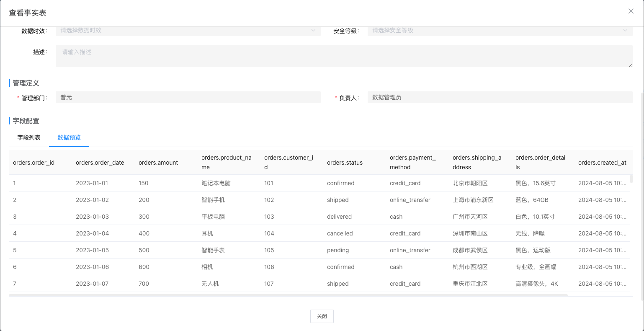Image resolution: width=644 pixels, height=331 pixels.
Task: Select the row with 笔记本电脑 product
Action: pos(216,183)
